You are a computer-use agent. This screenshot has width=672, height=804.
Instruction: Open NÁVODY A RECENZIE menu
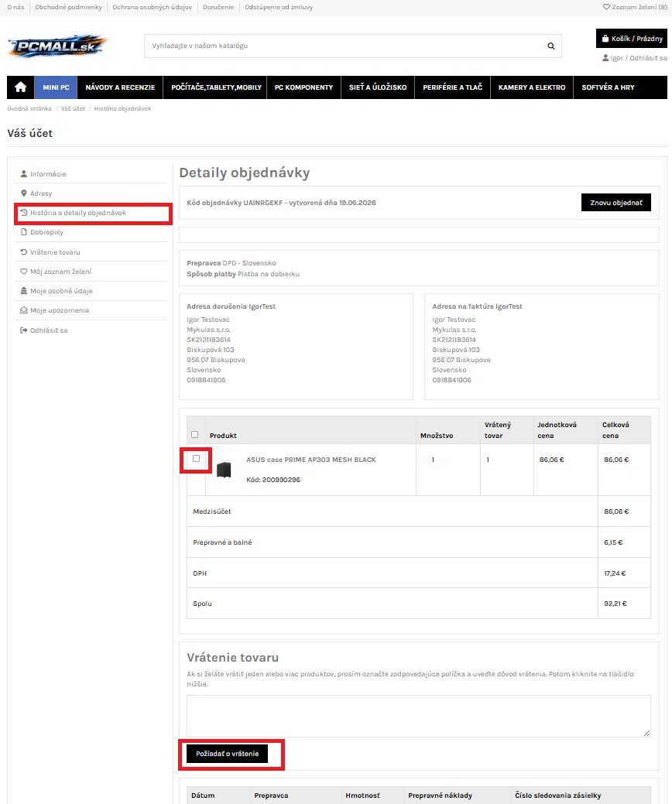coord(120,87)
